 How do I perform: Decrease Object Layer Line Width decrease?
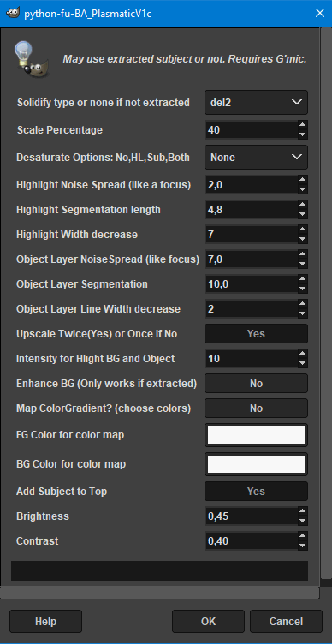click(x=302, y=313)
